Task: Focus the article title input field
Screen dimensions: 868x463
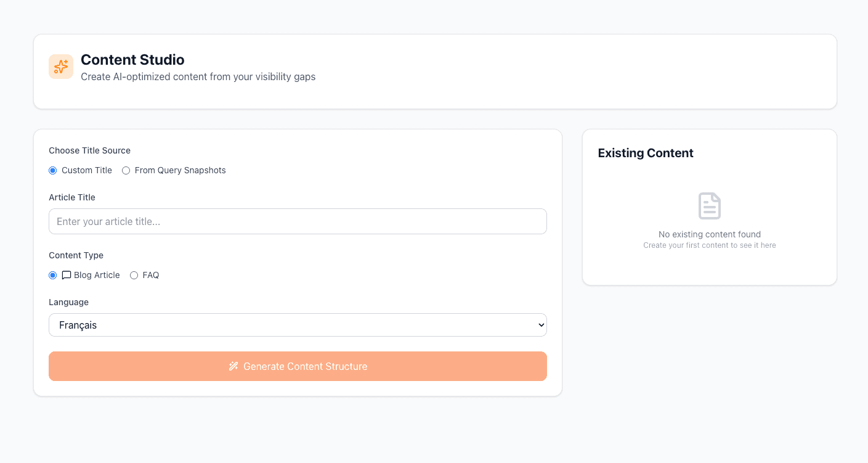Action: pos(298,221)
